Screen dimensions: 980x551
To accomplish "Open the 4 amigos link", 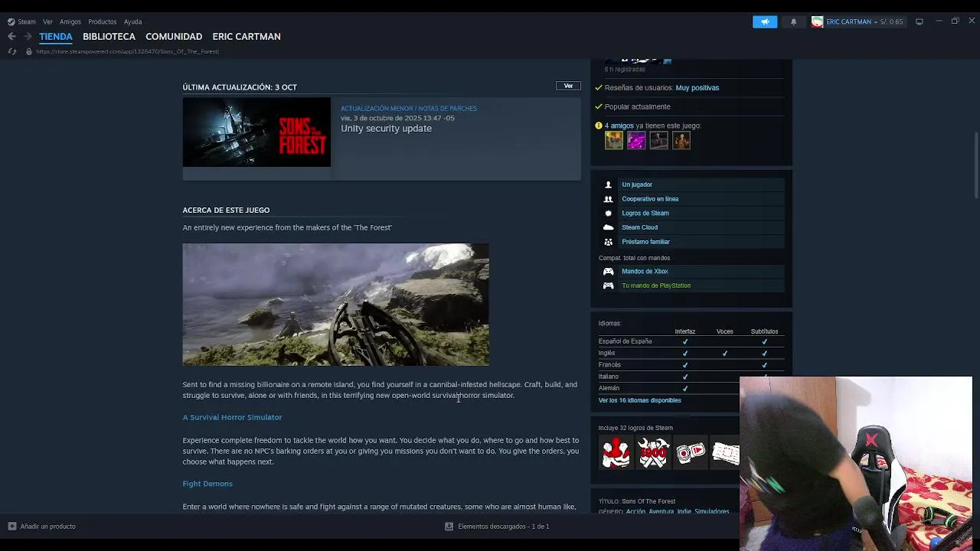I will 619,126.
